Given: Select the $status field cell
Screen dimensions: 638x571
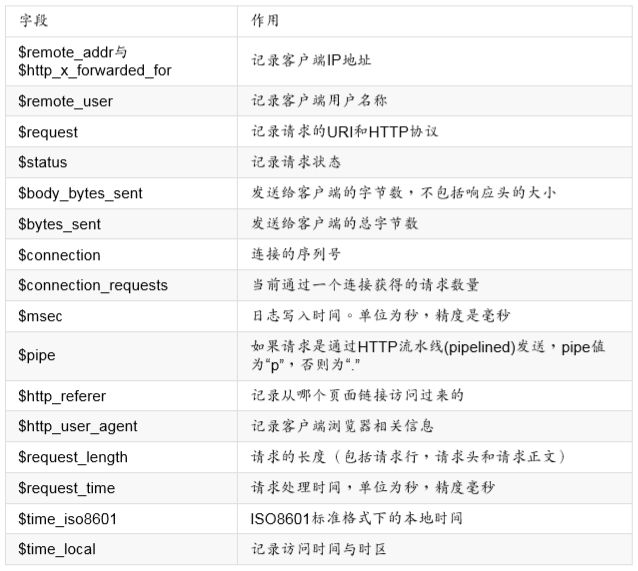Looking at the screenshot, I should point(43,162).
